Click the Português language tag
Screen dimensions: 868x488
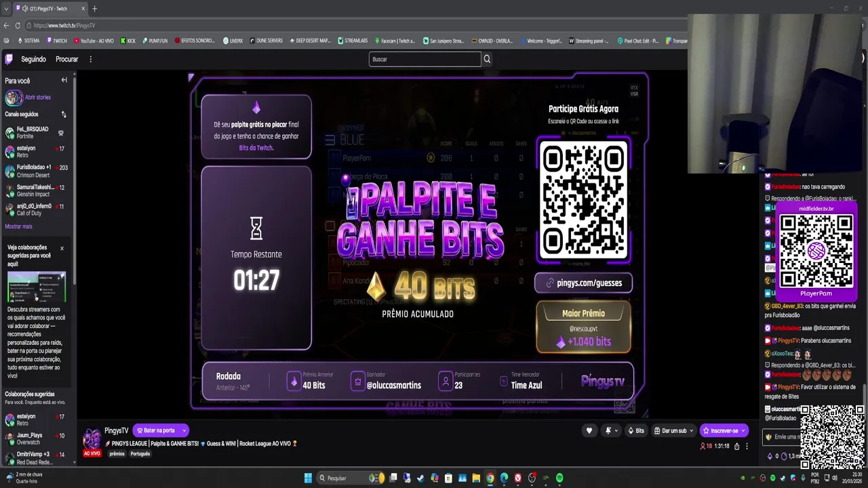(140, 453)
